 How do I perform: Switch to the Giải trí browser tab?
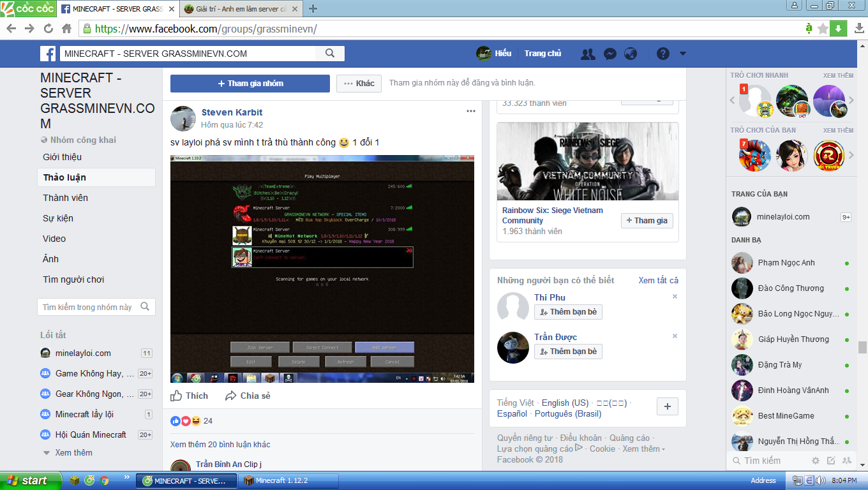[240, 9]
